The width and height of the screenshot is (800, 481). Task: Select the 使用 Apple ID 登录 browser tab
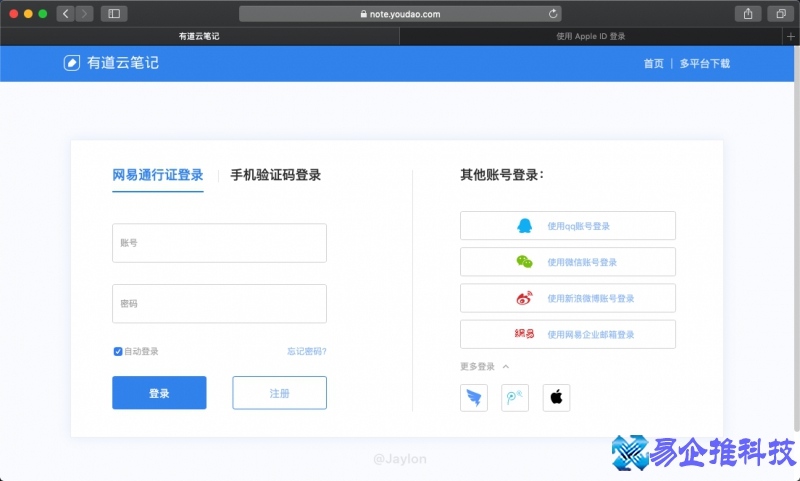[x=591, y=36]
